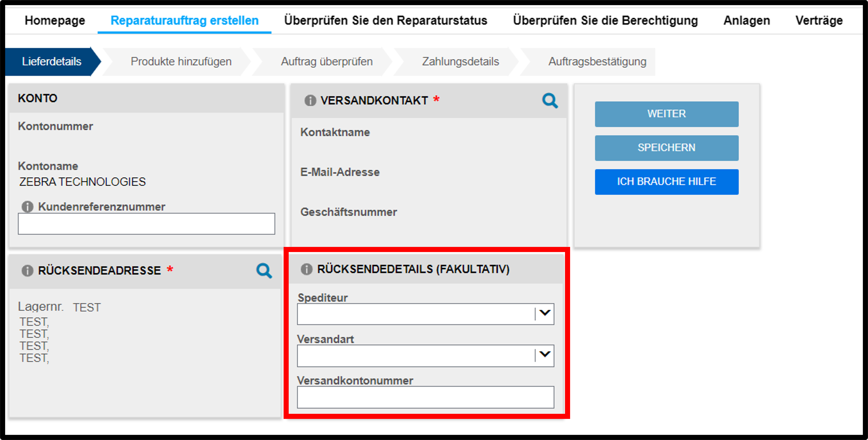This screenshot has height=440, width=868.
Task: Switch to the Anlagen tab
Action: (x=747, y=20)
